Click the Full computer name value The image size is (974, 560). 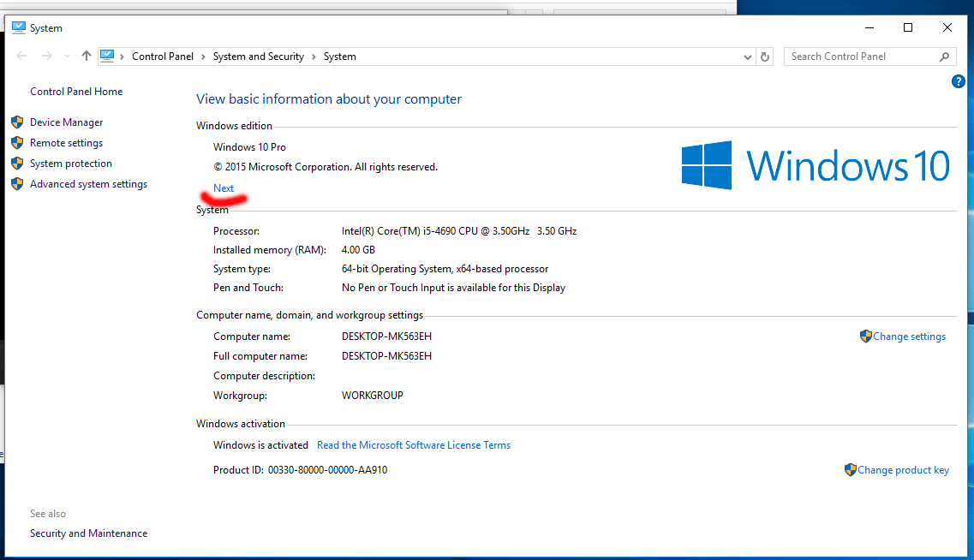click(386, 355)
